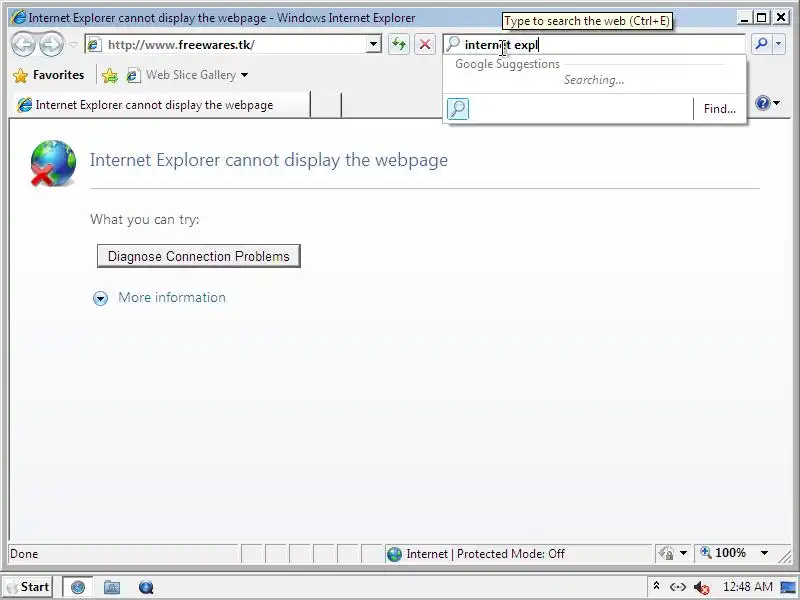Viewport: 800px width, 600px height.
Task: Click the QuickTime-style Q taskbar icon
Action: click(146, 588)
